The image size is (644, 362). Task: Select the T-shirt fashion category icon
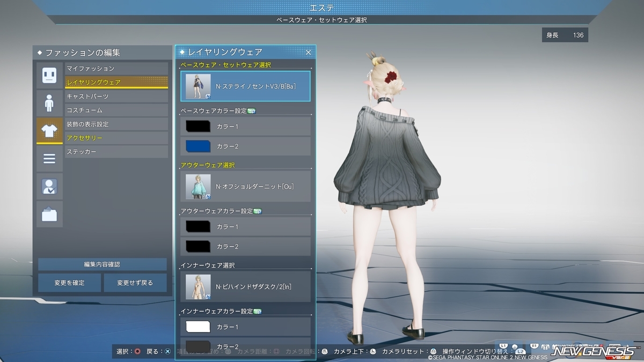pyautogui.click(x=49, y=131)
